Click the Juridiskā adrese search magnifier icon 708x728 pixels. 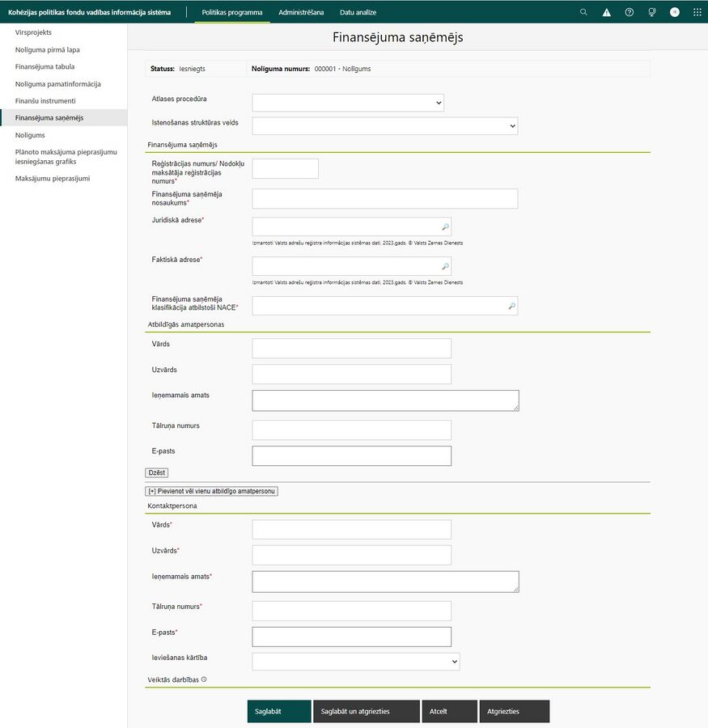pos(445,226)
